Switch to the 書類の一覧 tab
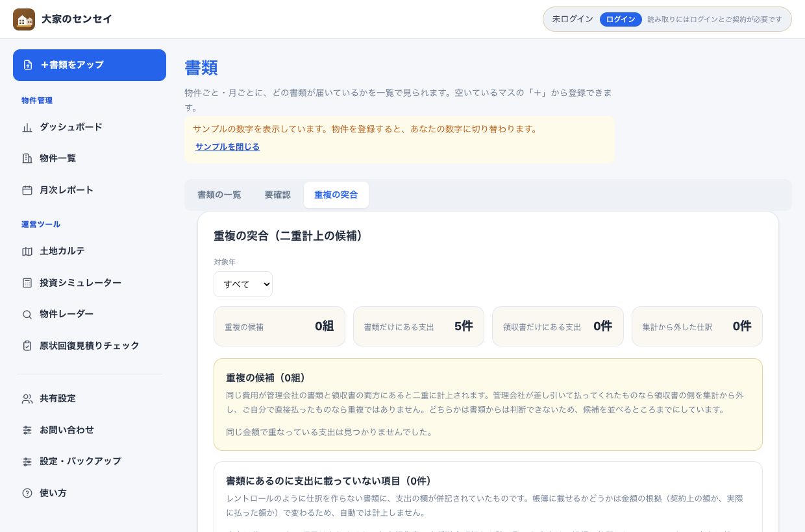Image resolution: width=805 pixels, height=532 pixels. [x=219, y=195]
